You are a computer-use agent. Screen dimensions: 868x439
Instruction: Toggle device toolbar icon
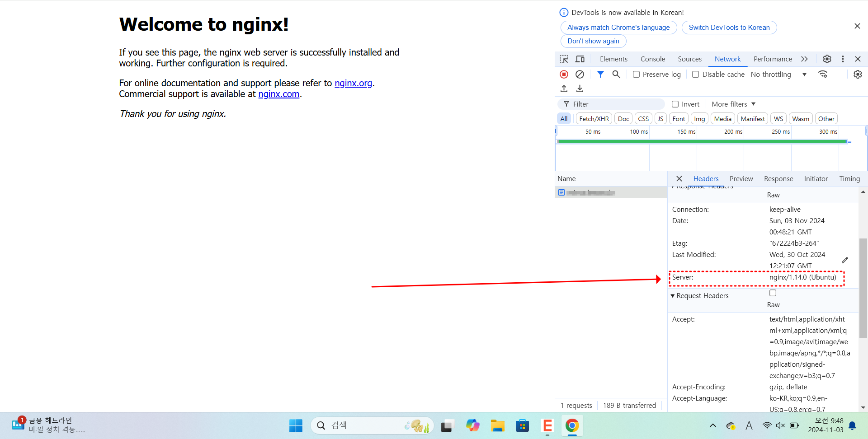pyautogui.click(x=580, y=59)
